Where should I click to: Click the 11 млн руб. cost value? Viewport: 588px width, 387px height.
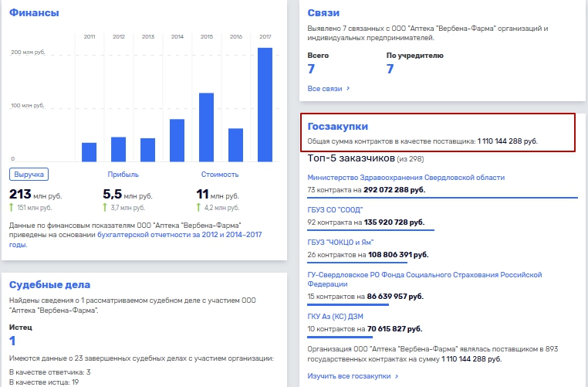[x=218, y=195]
